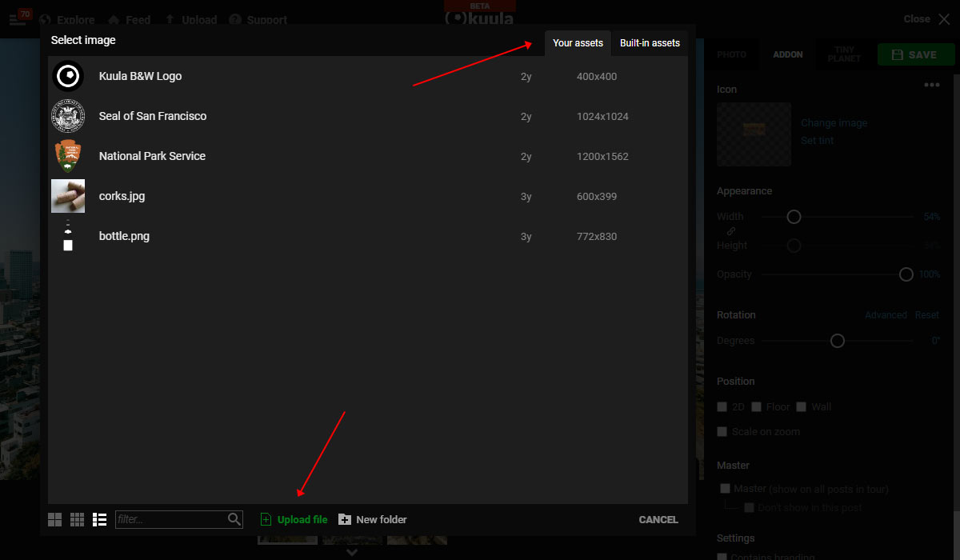
Task: Click Set tint link
Action: (x=817, y=141)
